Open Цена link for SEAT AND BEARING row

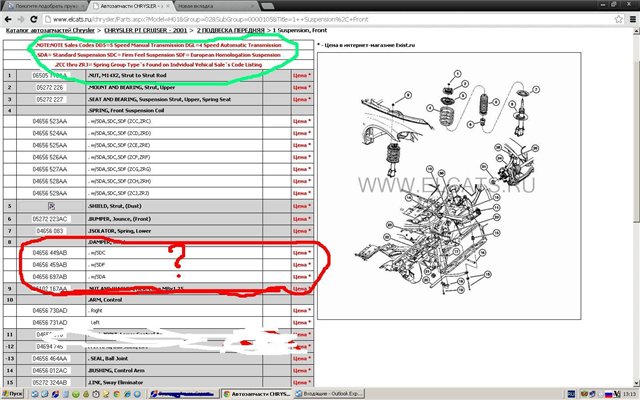[302, 99]
